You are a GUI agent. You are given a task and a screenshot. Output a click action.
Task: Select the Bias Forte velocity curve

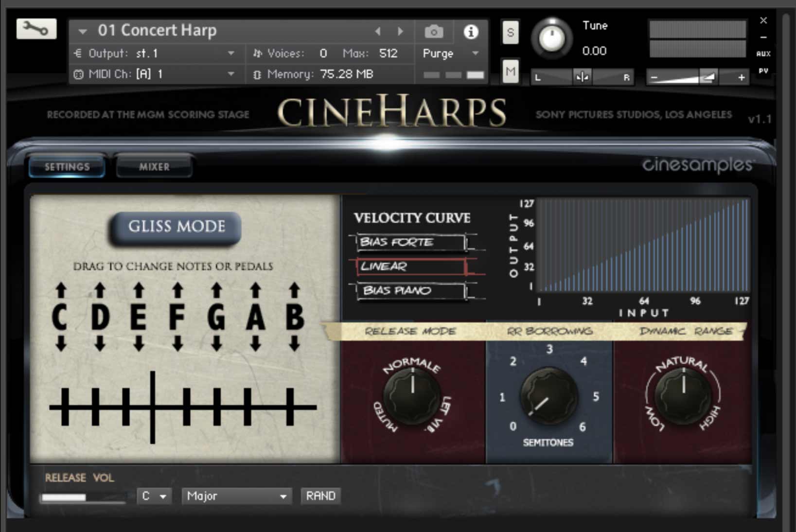click(411, 242)
